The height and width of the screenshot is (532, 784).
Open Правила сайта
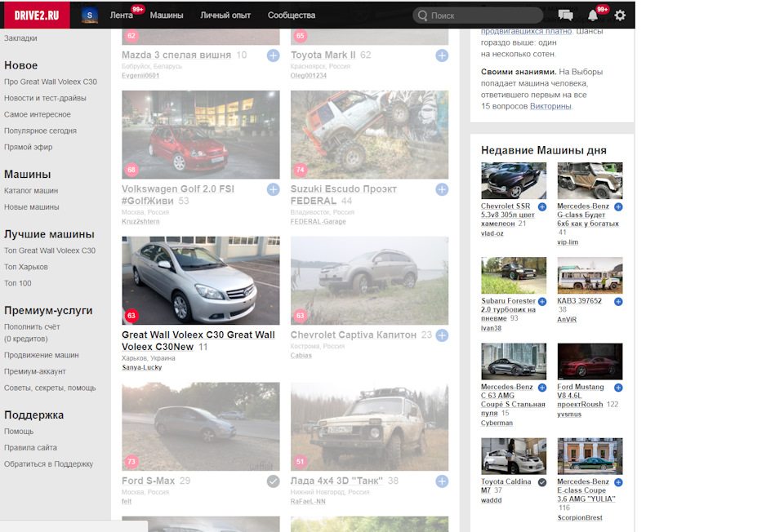coord(30,448)
